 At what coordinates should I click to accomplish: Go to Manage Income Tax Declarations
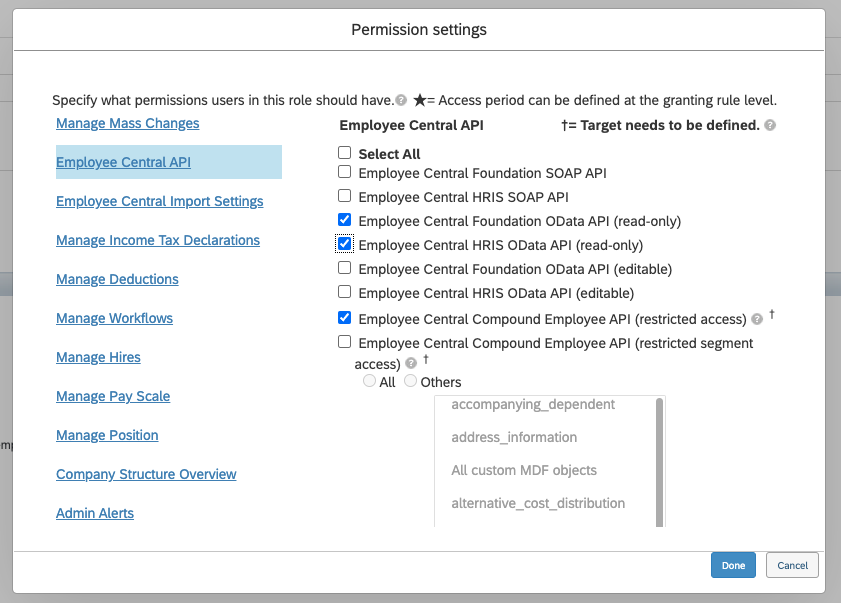click(x=157, y=240)
